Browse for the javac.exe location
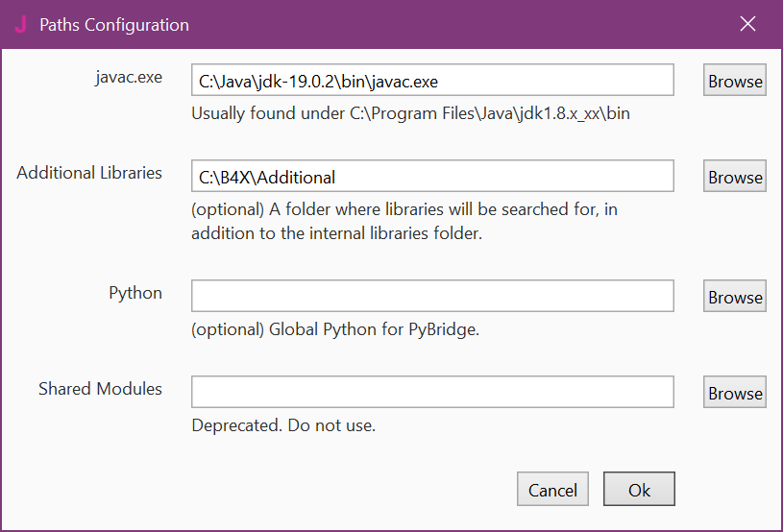 point(735,81)
